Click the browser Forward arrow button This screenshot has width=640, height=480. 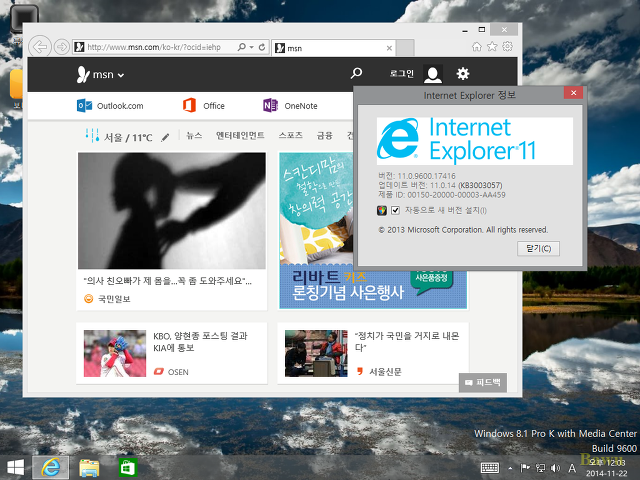(x=62, y=47)
